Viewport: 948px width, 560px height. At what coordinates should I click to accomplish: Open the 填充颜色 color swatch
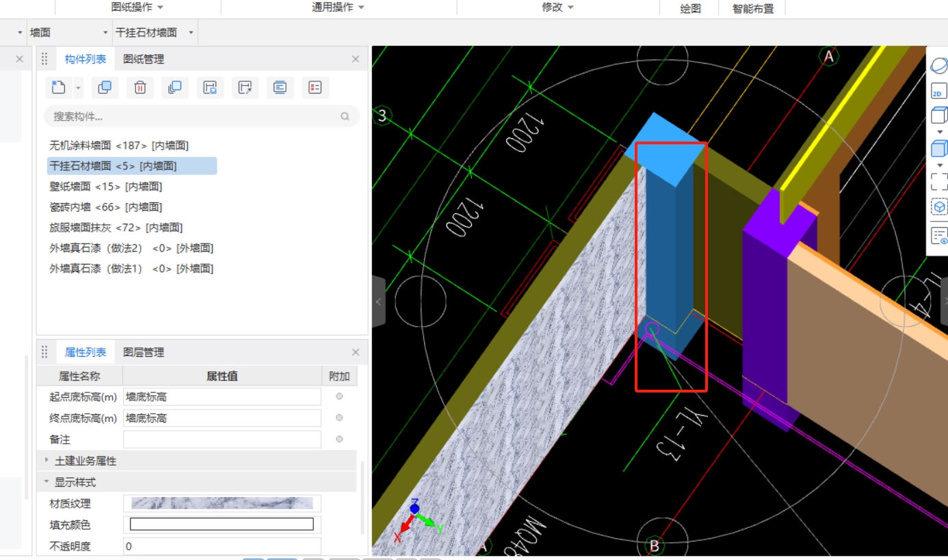[x=222, y=524]
